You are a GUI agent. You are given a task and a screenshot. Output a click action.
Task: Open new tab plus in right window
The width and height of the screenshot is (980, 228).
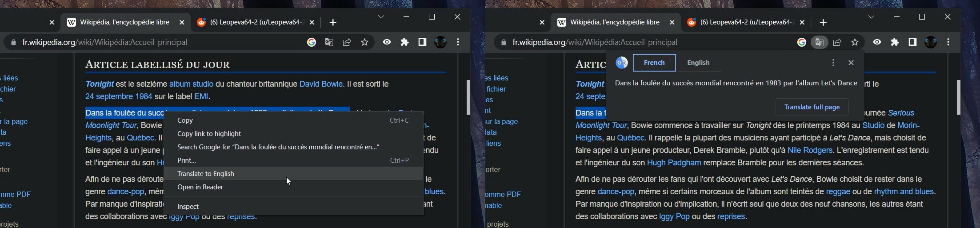pos(823,22)
